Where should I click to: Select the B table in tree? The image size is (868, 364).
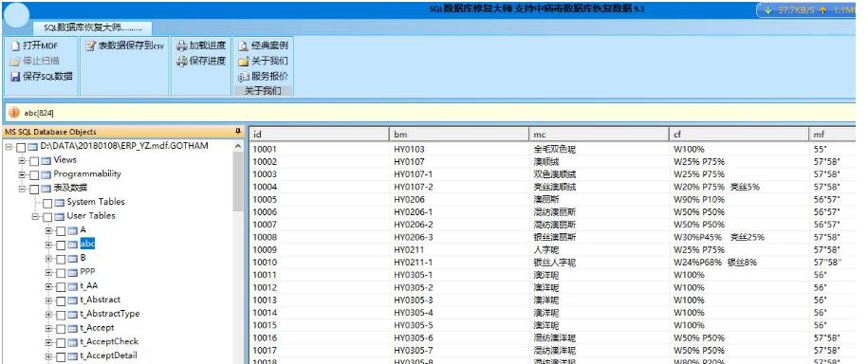pos(83,258)
